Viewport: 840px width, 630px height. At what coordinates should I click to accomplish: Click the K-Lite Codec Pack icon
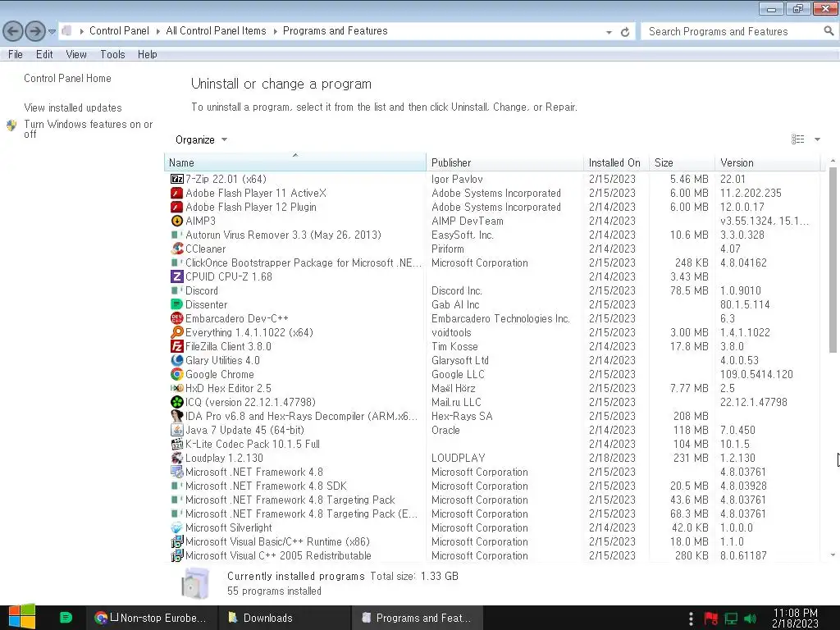click(177, 444)
